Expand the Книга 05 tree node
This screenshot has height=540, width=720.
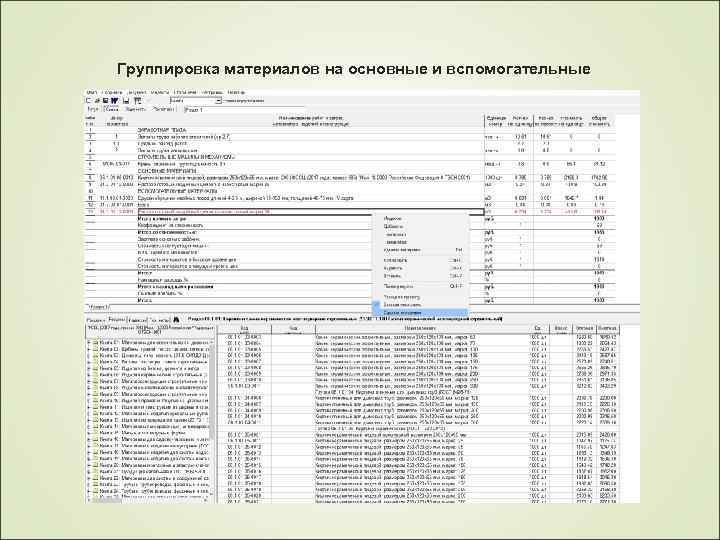(x=89, y=369)
